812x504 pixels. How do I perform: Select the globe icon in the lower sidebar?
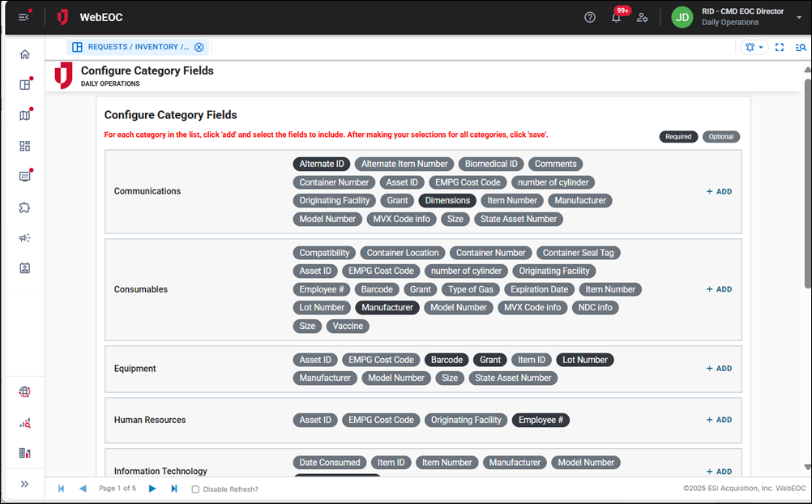coord(24,391)
